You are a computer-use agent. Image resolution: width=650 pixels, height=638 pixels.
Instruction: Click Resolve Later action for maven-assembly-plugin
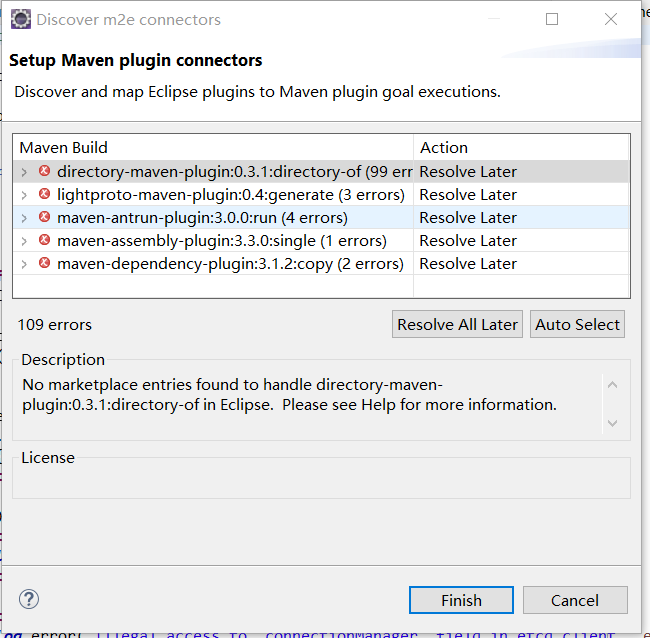468,241
